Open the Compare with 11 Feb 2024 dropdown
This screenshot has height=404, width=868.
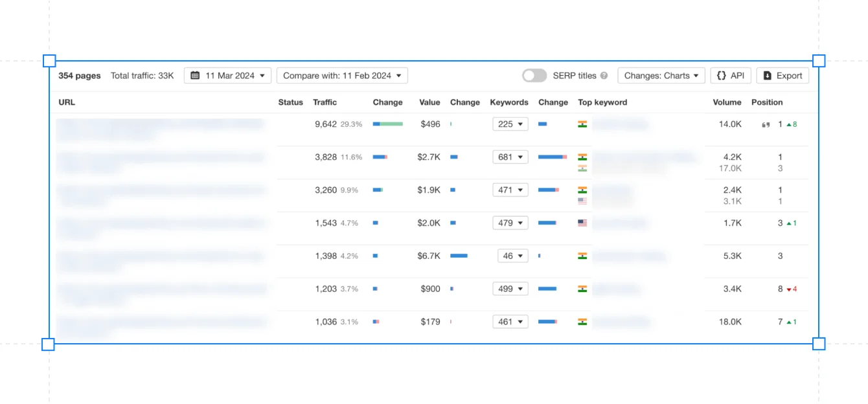point(342,76)
